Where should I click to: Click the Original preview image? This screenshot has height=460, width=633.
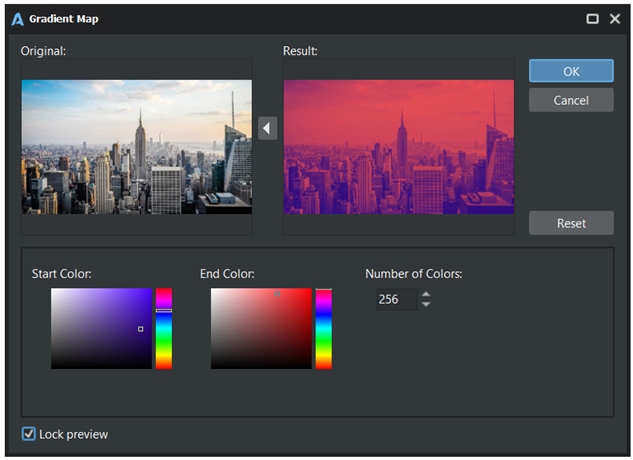[x=137, y=147]
